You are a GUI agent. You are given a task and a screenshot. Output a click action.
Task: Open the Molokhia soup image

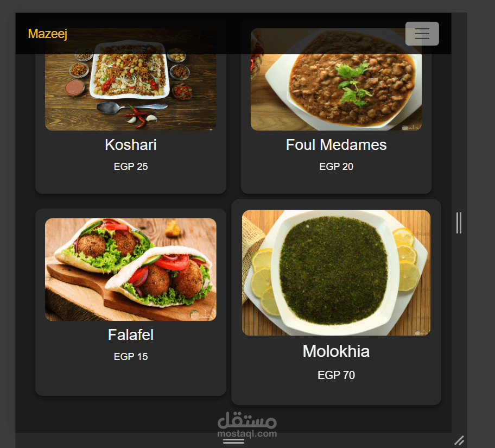(x=336, y=273)
